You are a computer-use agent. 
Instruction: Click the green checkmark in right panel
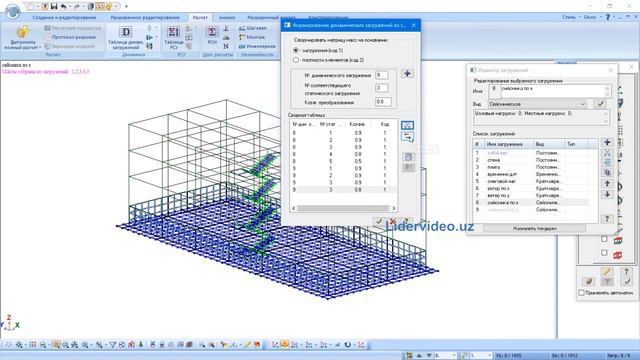click(627, 281)
